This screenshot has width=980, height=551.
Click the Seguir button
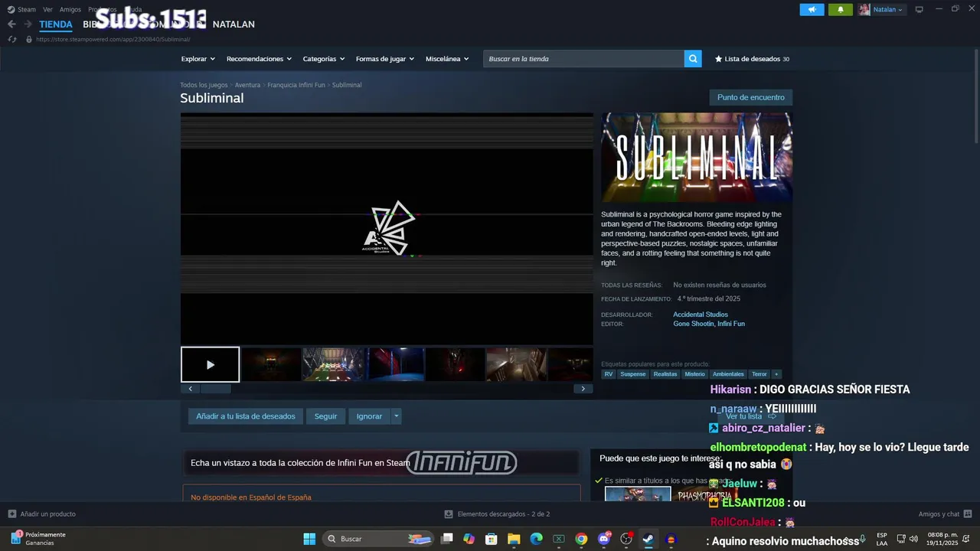click(325, 416)
